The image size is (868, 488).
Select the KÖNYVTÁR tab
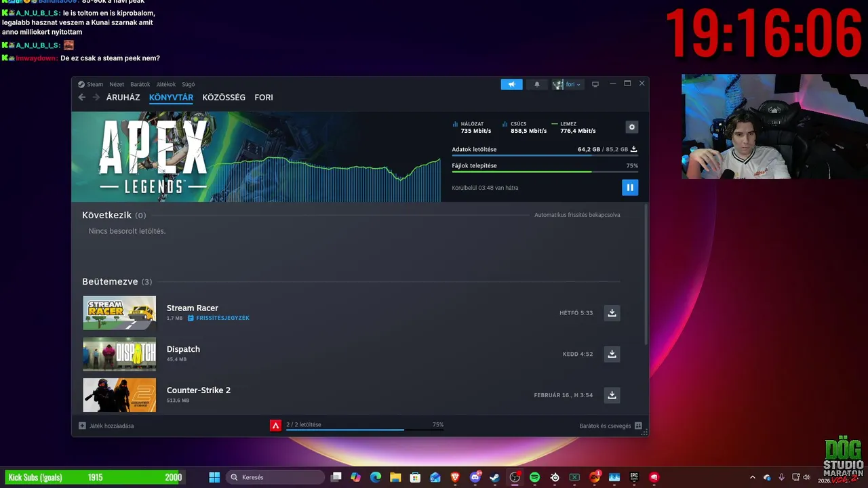(171, 98)
